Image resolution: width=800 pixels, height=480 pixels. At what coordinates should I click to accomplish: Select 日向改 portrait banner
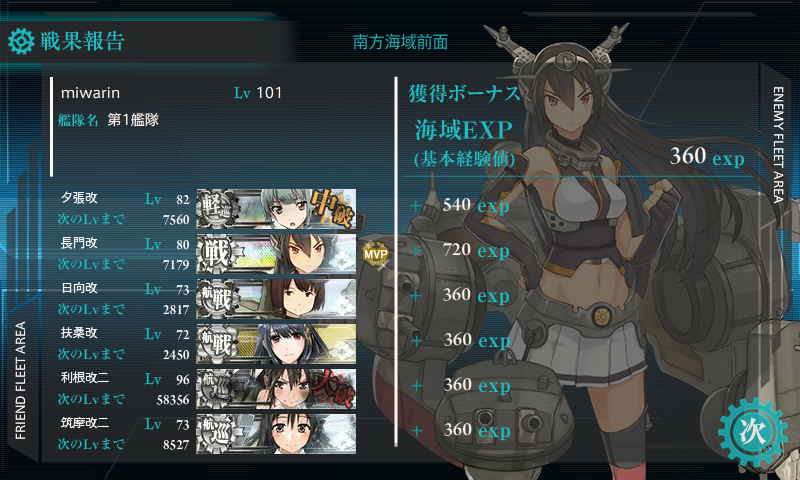[x=277, y=299]
